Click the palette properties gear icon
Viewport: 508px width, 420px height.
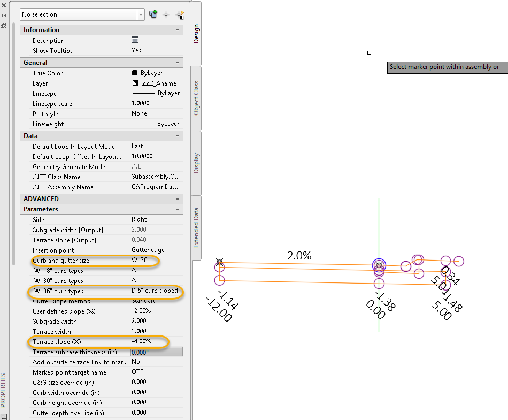pyautogui.click(x=4, y=25)
